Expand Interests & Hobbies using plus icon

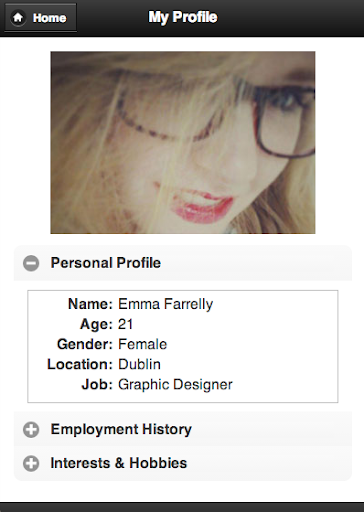[x=31, y=463]
